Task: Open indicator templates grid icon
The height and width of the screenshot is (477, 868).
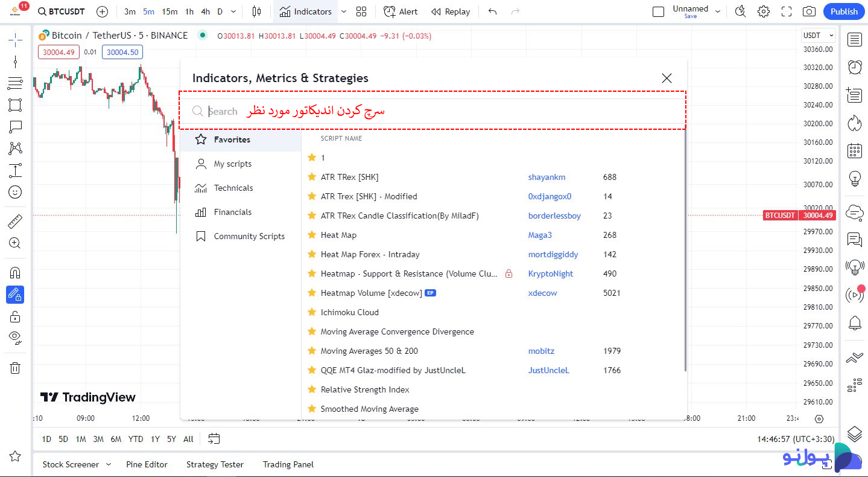Action: coord(361,11)
